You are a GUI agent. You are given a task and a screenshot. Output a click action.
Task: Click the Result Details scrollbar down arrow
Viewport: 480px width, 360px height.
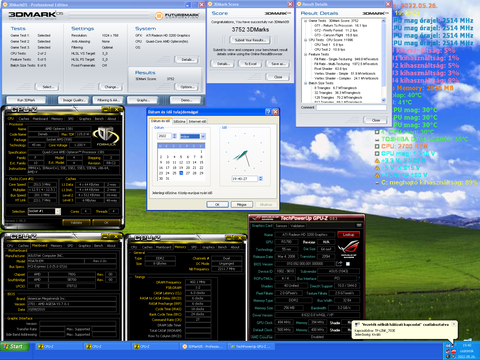(x=383, y=100)
